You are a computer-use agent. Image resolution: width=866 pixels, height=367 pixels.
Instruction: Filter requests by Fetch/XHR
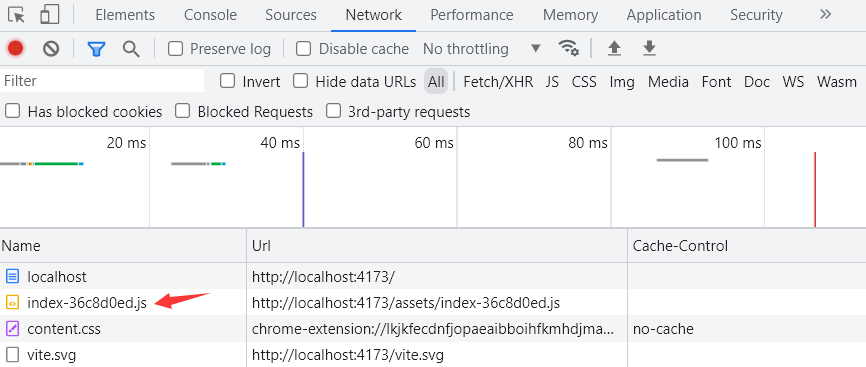pyautogui.click(x=498, y=82)
